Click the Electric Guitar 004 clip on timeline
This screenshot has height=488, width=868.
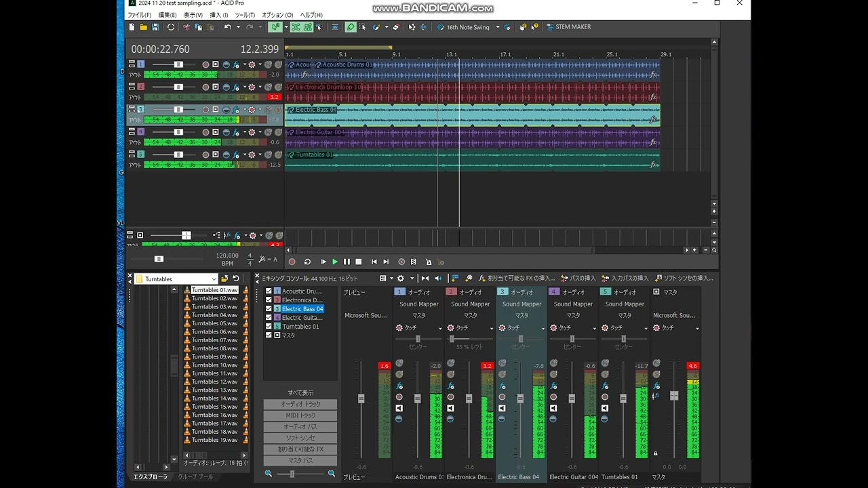tap(472, 138)
